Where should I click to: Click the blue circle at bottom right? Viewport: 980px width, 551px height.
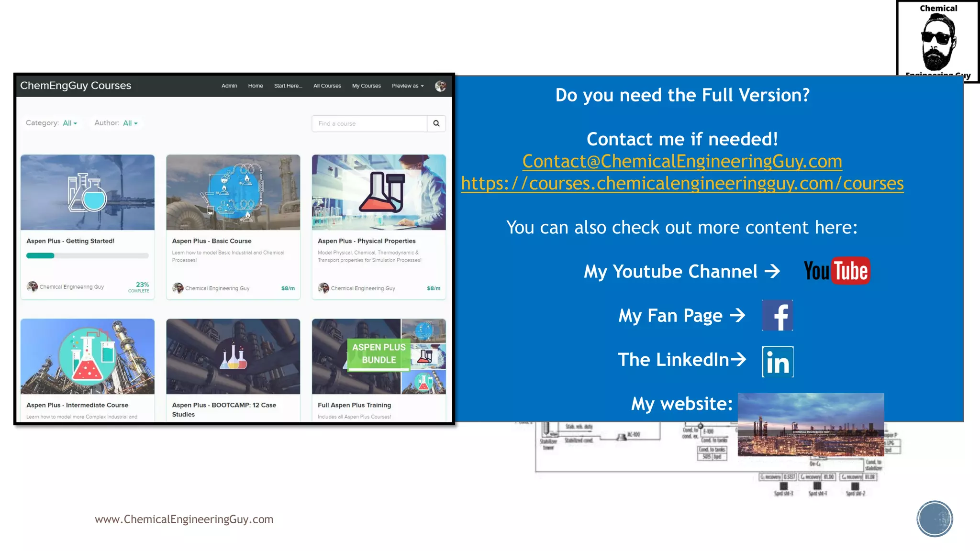click(x=935, y=519)
